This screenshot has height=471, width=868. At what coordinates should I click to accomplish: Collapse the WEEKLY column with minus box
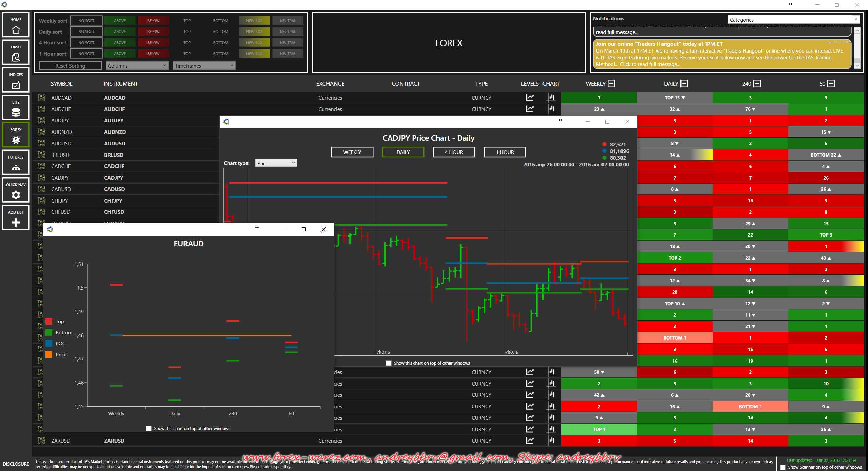pyautogui.click(x=611, y=84)
